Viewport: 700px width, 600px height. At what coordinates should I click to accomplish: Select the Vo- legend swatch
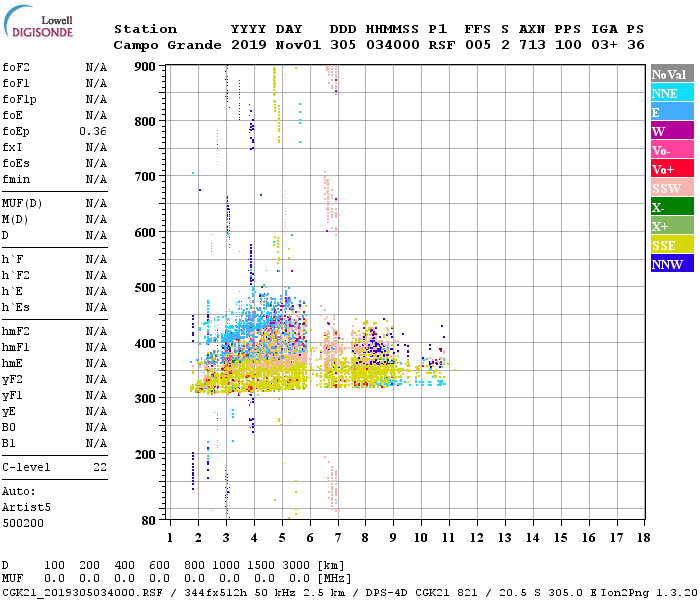(x=672, y=150)
